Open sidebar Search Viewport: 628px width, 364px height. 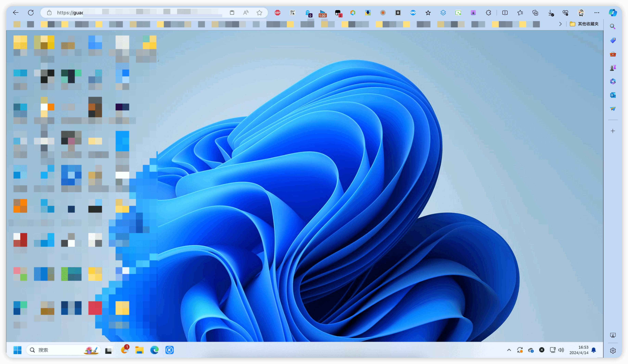pyautogui.click(x=613, y=26)
